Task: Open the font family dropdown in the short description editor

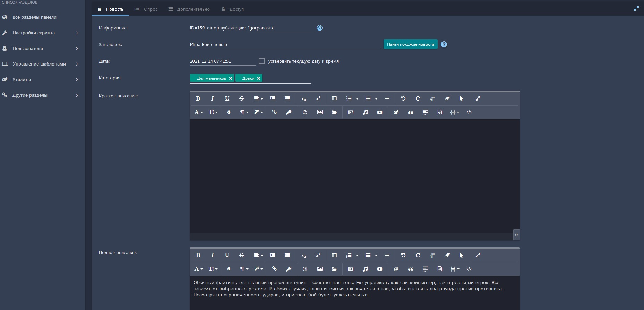Action: click(x=199, y=112)
